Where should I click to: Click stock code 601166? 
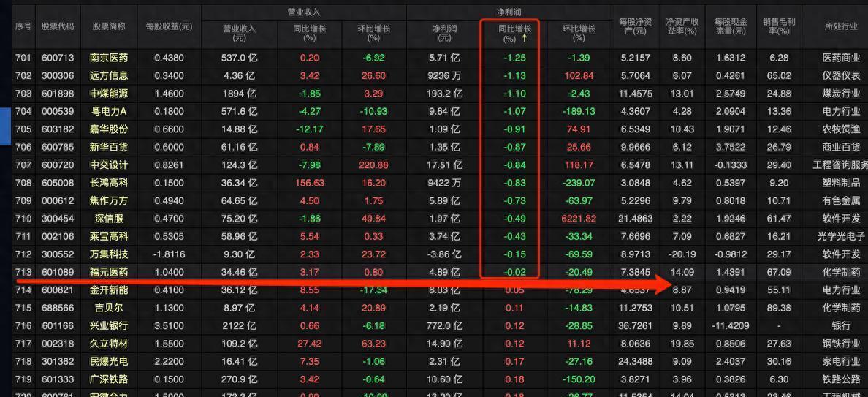(x=58, y=325)
